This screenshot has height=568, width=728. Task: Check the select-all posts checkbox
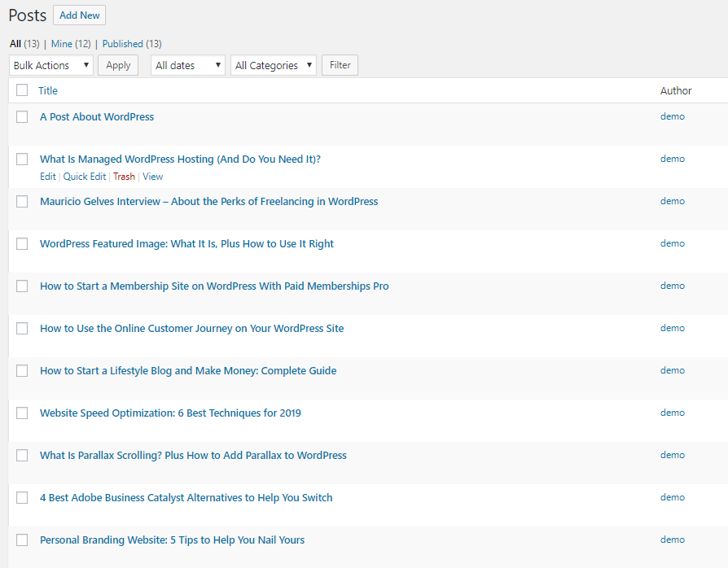(21, 90)
